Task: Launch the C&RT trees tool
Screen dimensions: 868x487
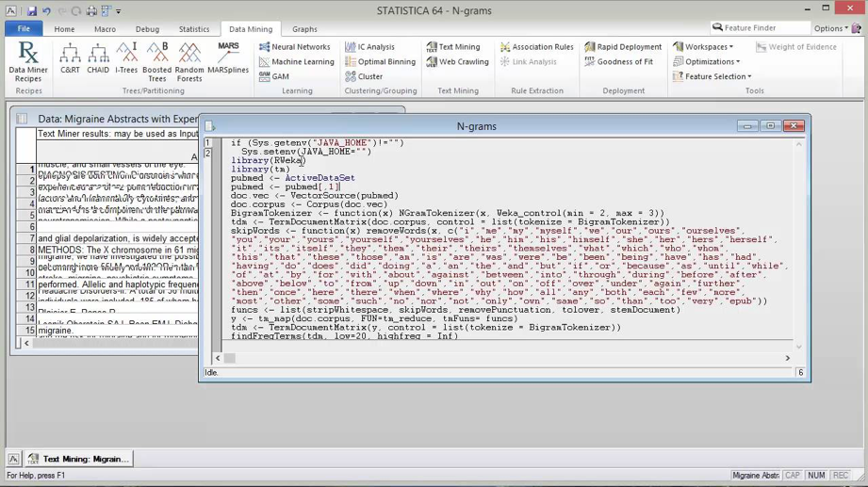Action: 70,57
